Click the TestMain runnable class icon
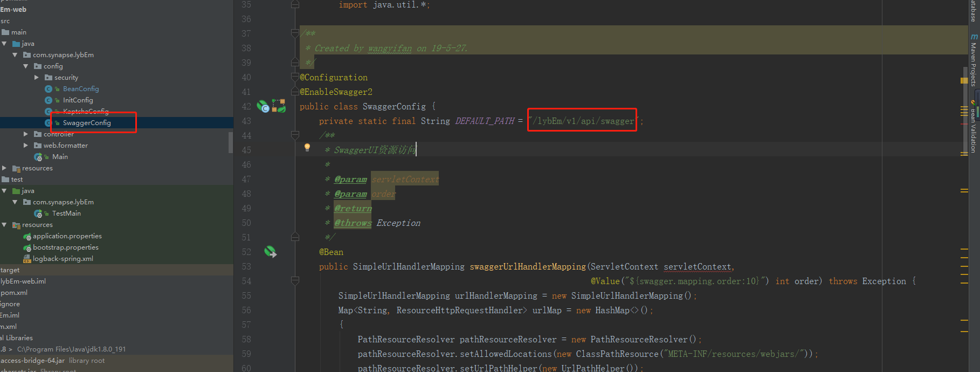 point(38,213)
